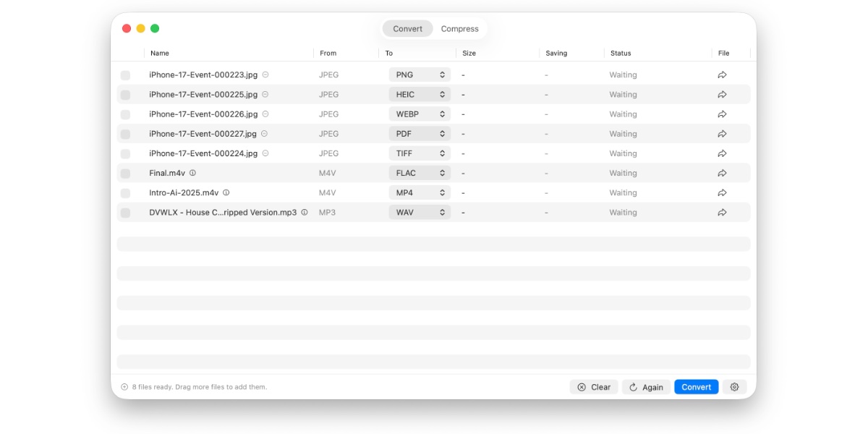The width and height of the screenshot is (868, 434).
Task: Expand the WAV format selector
Action: click(420, 213)
